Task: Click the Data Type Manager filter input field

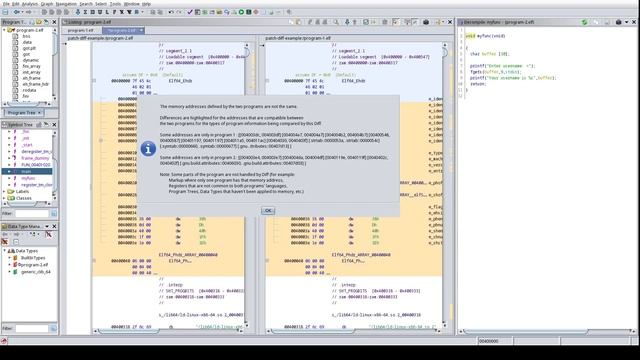Action: tap(32, 328)
